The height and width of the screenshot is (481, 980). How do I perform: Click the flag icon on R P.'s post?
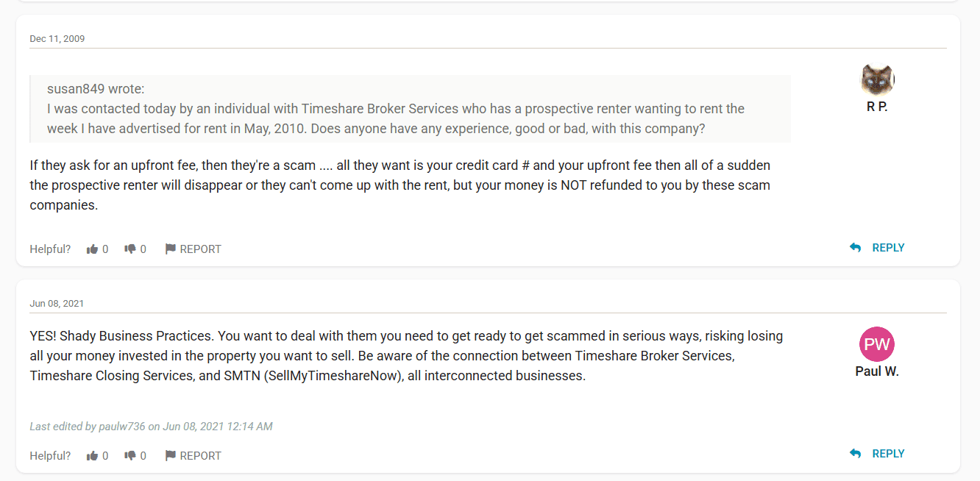170,249
